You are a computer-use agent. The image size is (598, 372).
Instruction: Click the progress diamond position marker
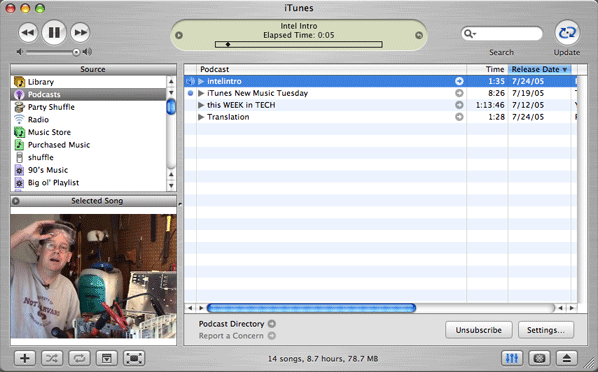228,45
